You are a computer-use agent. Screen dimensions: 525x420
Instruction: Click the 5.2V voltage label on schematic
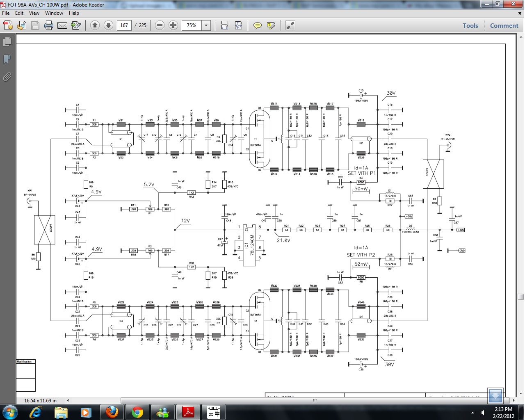[x=149, y=185]
